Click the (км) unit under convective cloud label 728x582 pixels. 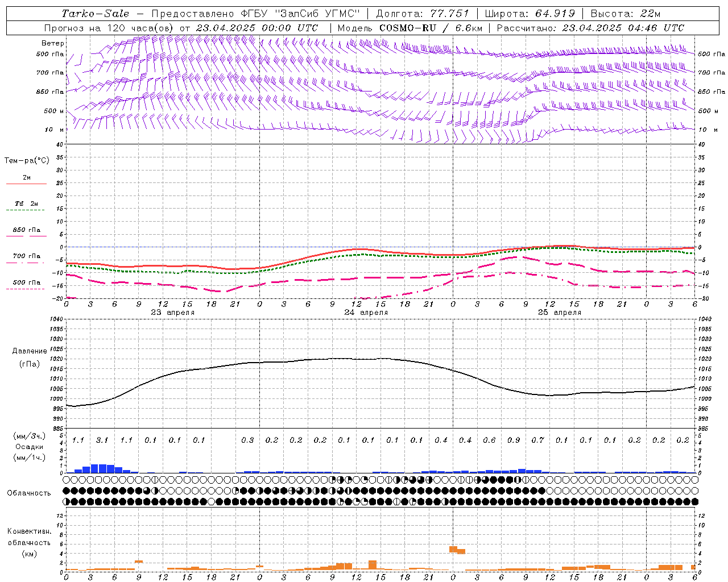tap(30, 554)
